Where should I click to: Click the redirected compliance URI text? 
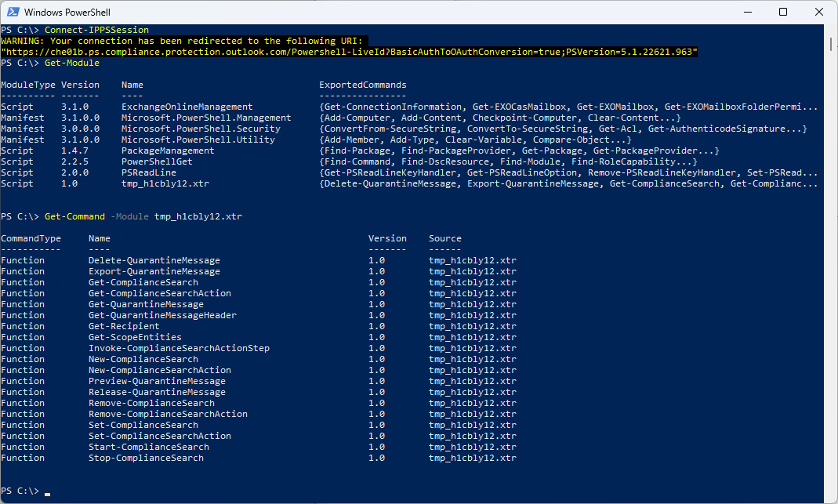[x=349, y=52]
